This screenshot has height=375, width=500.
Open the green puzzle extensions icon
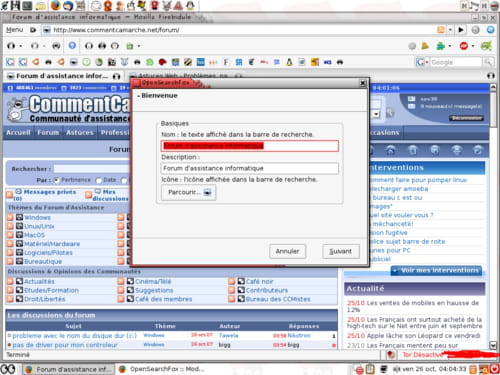[441, 46]
